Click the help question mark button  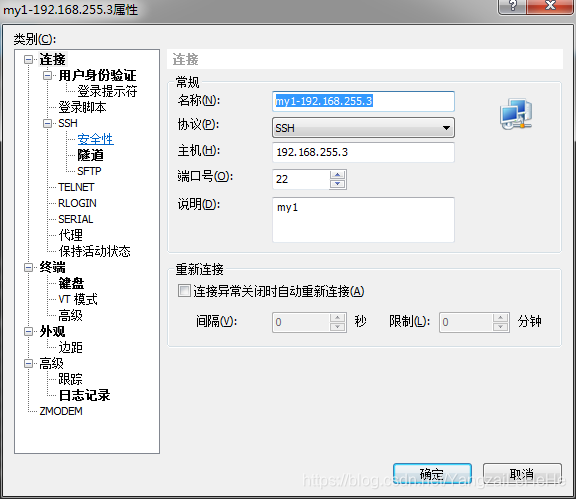[512, 6]
